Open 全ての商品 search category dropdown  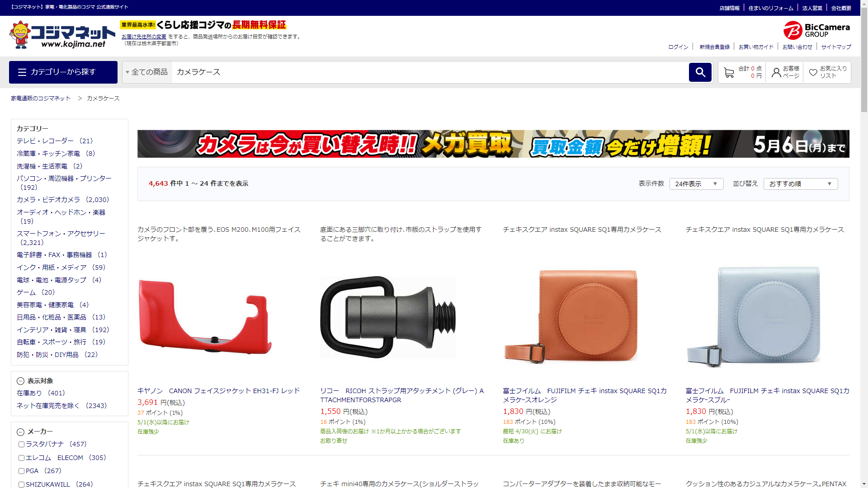coord(147,72)
